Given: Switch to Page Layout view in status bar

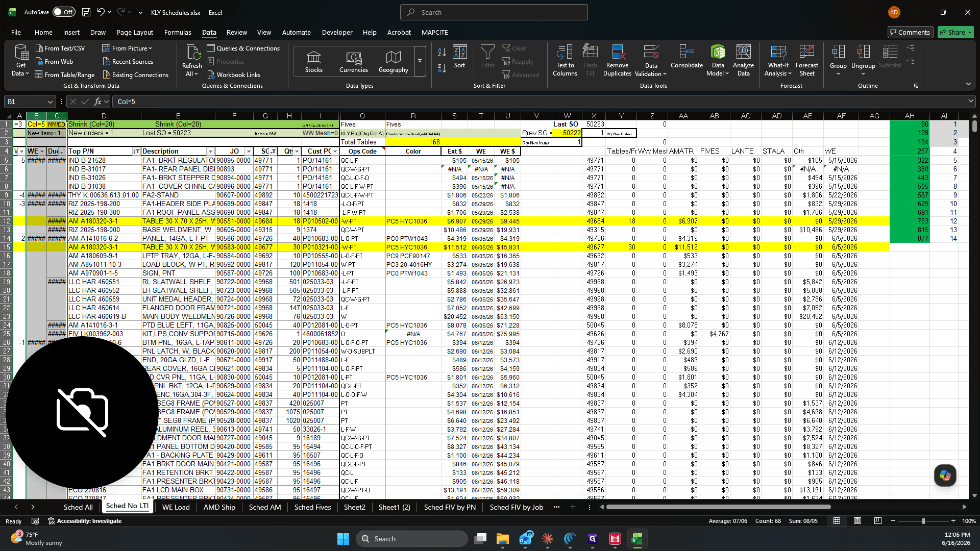Looking at the screenshot, I should 857,521.
